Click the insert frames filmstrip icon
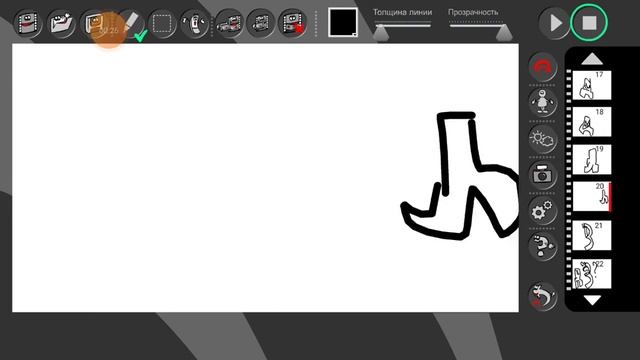 point(229,24)
